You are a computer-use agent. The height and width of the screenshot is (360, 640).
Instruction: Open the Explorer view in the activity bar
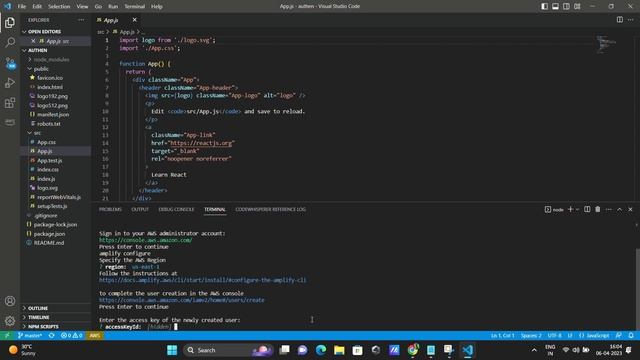[x=10, y=23]
